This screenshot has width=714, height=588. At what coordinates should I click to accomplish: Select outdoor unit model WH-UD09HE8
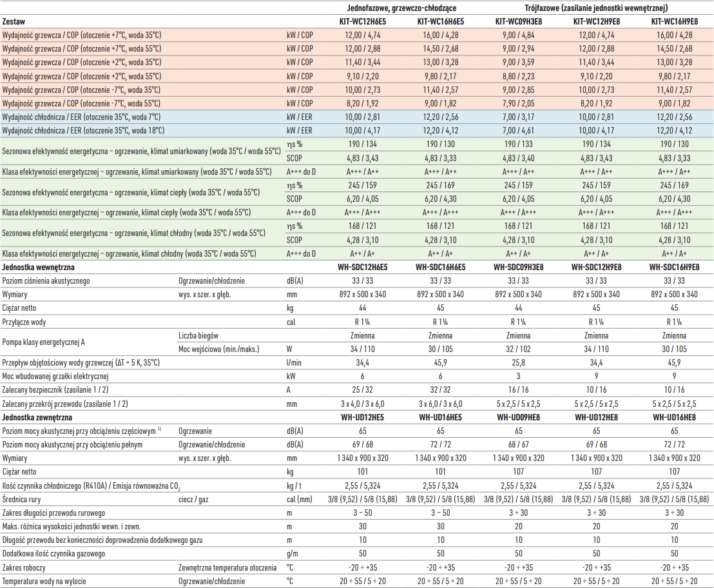tap(518, 418)
